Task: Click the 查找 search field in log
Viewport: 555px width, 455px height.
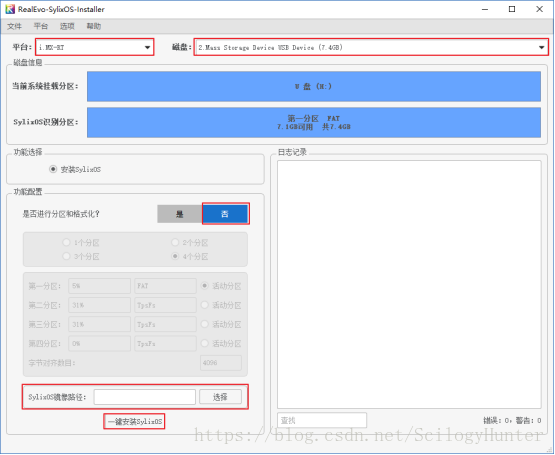Action: click(x=322, y=420)
